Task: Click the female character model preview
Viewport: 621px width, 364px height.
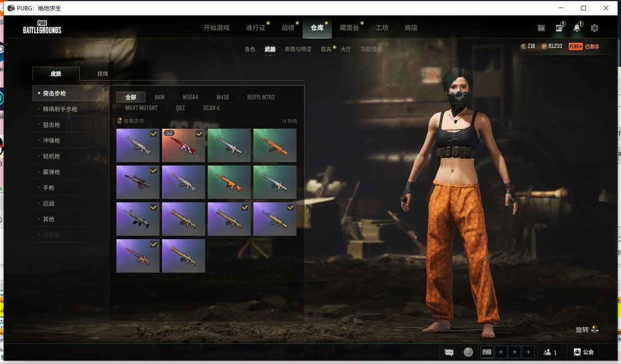Action: (x=459, y=202)
